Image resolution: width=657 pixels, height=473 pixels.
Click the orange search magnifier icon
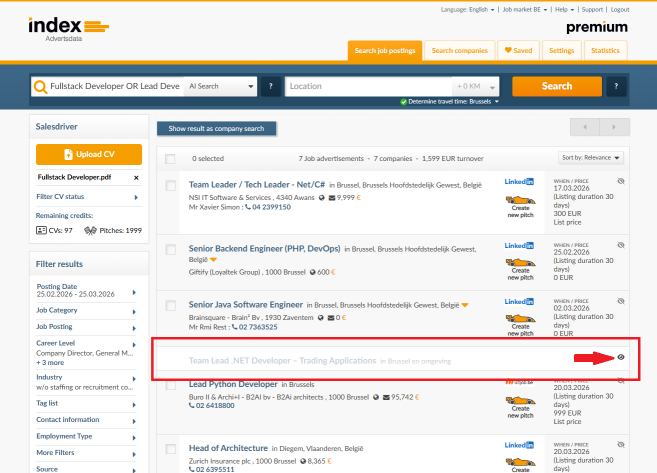41,86
